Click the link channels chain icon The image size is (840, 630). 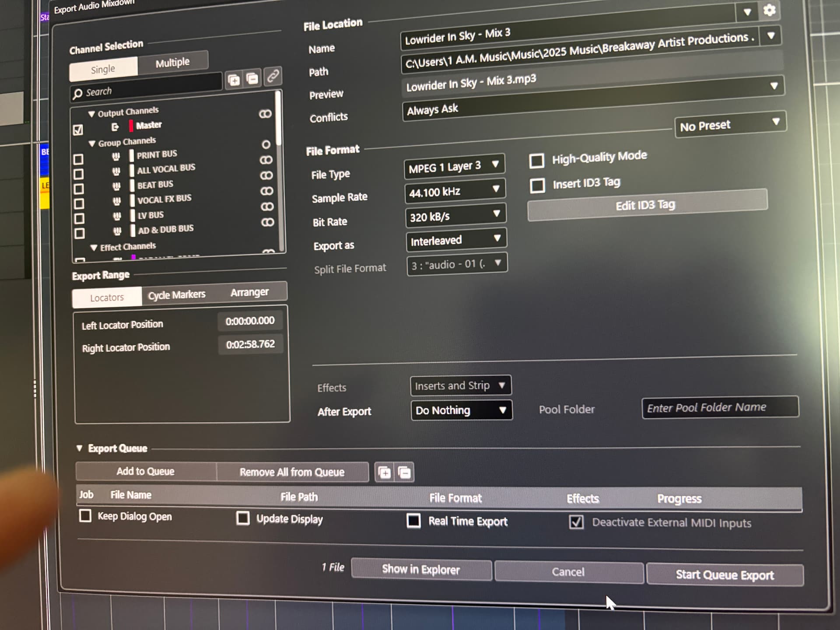273,76
